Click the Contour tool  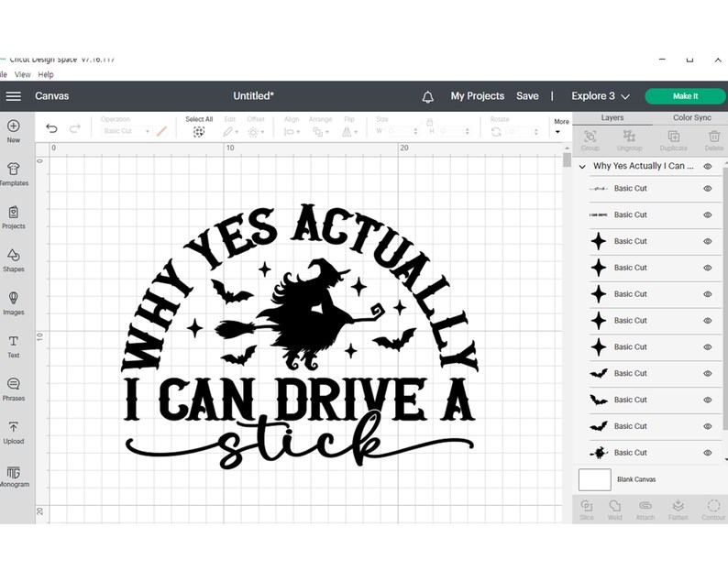713,510
